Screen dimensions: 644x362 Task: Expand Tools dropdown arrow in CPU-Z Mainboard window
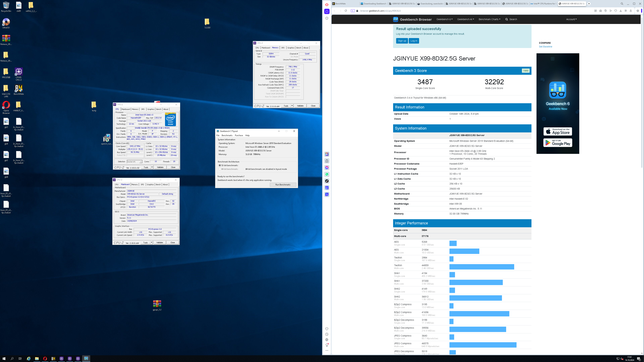tap(151, 242)
